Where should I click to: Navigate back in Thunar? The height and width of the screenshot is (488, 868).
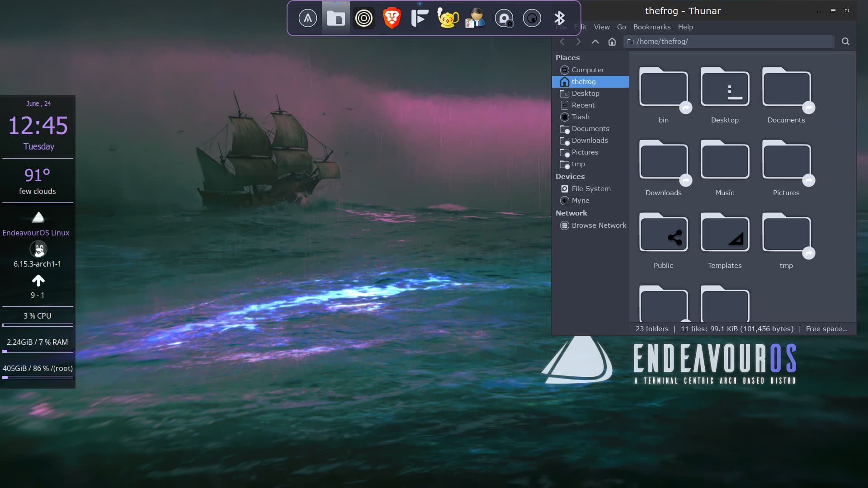click(562, 42)
